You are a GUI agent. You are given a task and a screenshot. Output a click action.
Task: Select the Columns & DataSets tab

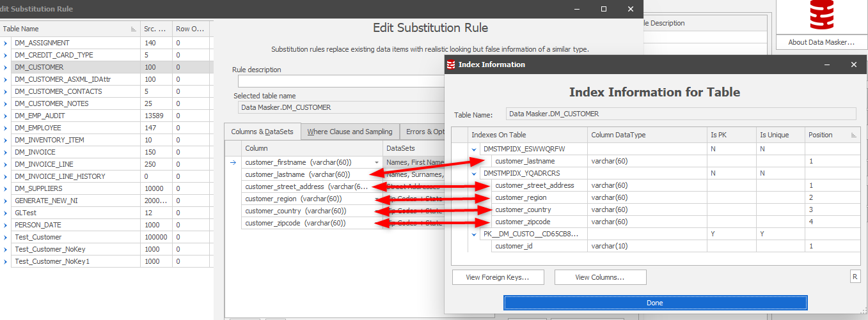262,132
